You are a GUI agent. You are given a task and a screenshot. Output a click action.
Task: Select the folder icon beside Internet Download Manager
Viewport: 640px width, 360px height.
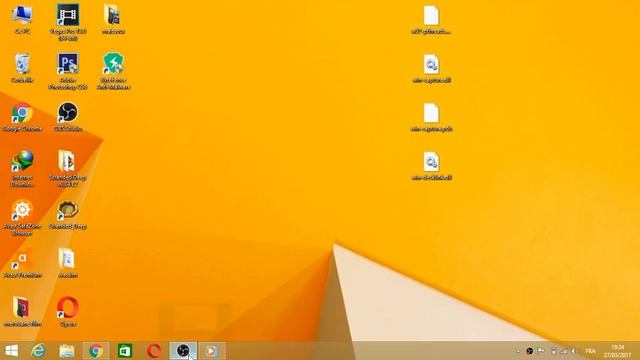pyautogui.click(x=67, y=161)
